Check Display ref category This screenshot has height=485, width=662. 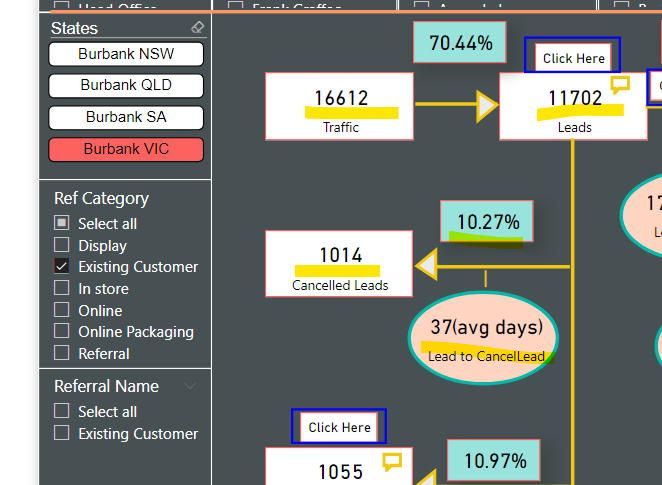coord(62,244)
